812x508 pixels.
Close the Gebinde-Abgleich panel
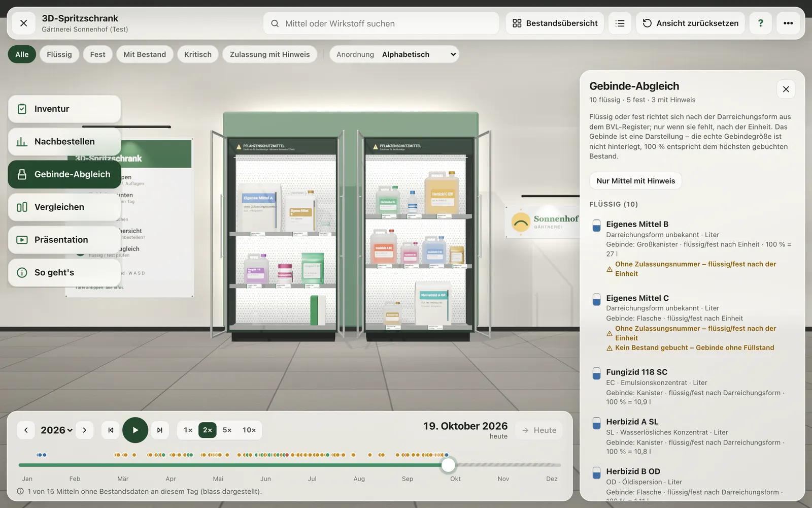coord(786,89)
